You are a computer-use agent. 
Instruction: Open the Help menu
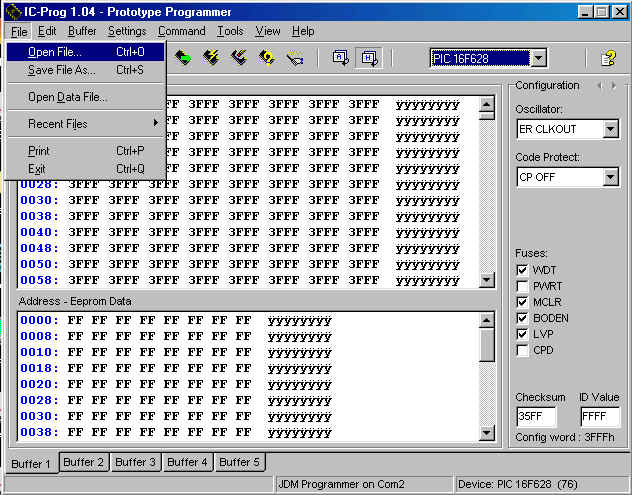tap(303, 31)
